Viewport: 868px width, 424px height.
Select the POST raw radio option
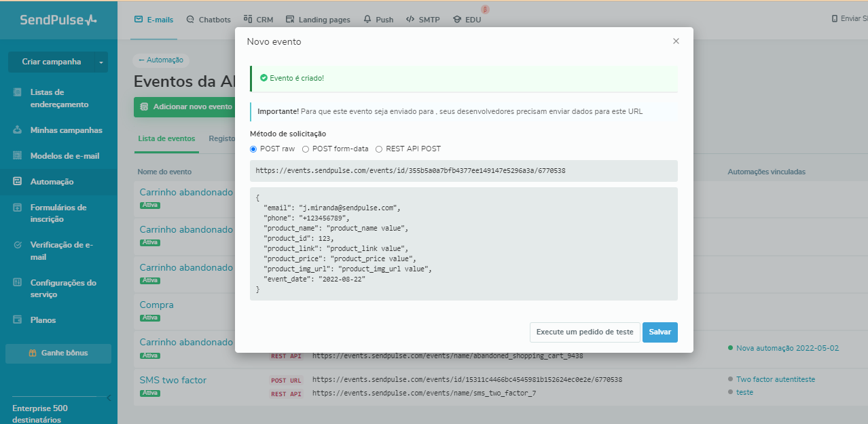pos(253,149)
